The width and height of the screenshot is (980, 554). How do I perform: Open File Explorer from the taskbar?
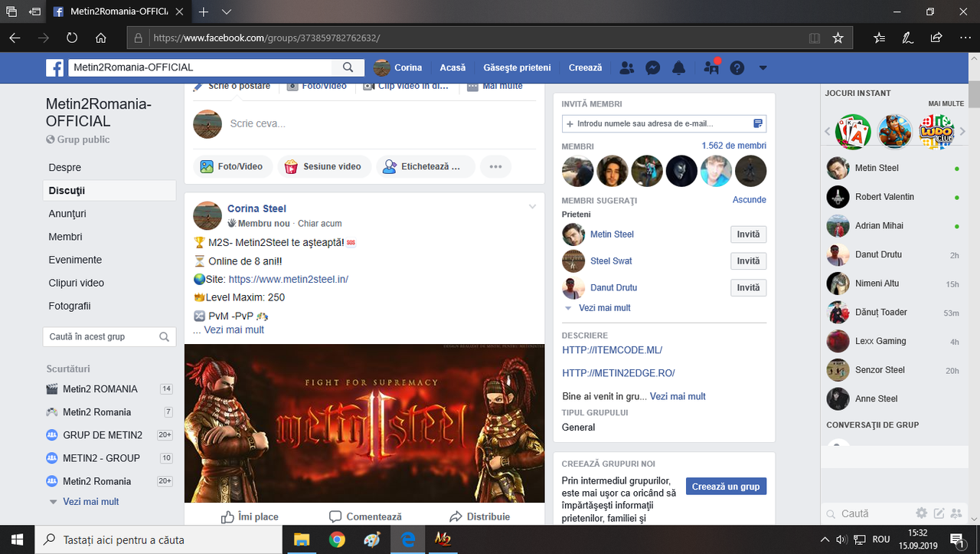302,539
